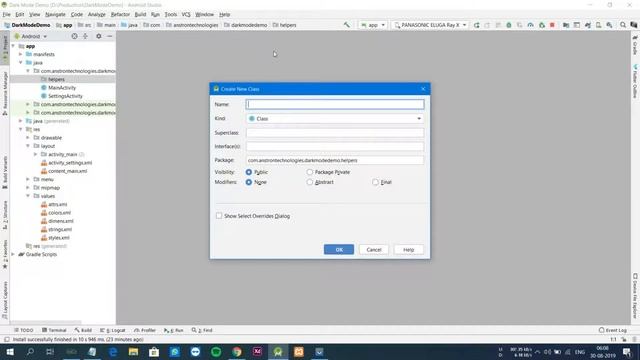Open the project panel settings gear
Screen dimensions: 640x360
[x=98, y=36]
